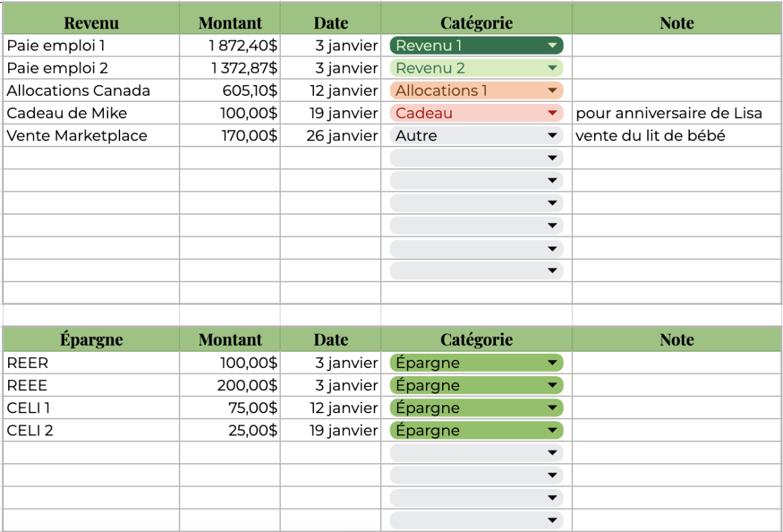Screen dimensions: 783x532
Task: Expand the Épargne dropdown for CELI 2
Action: [x=552, y=431]
